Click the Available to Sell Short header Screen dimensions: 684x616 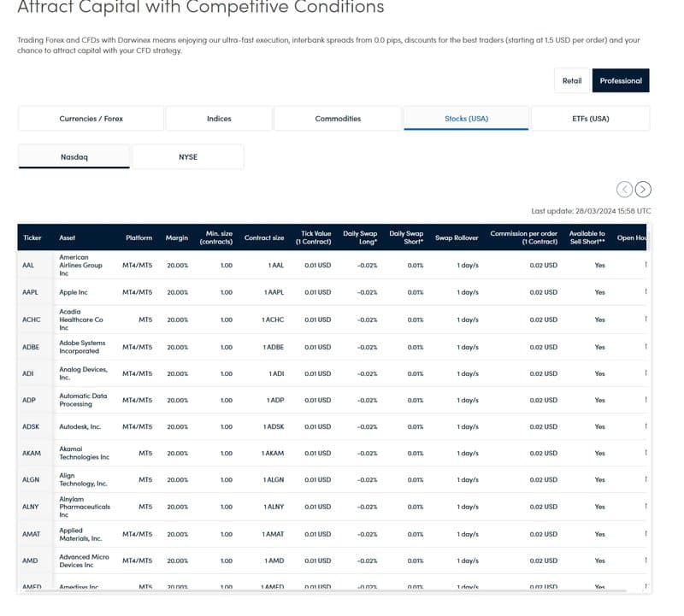pos(587,238)
